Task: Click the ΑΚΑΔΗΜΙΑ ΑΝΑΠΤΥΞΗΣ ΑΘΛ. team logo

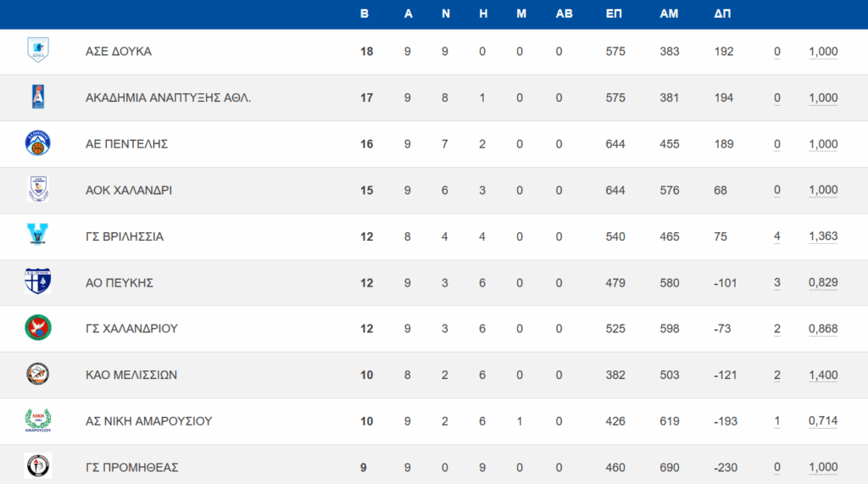Action: pos(38,97)
